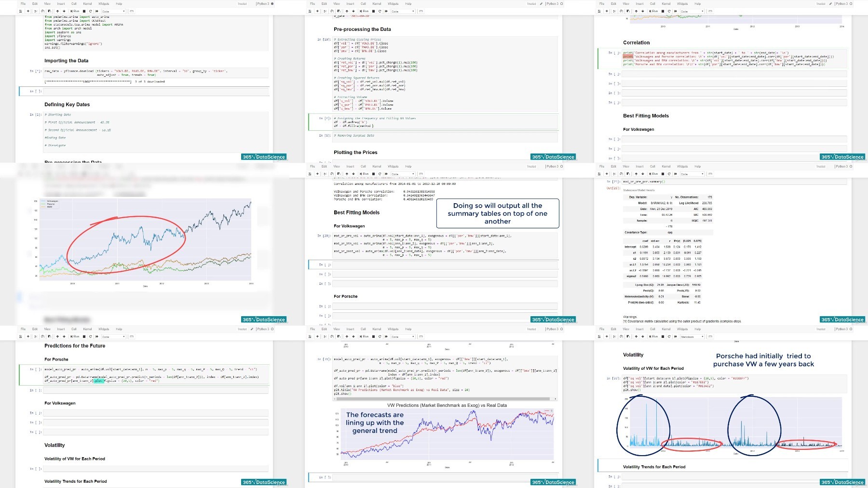This screenshot has width=868, height=488.
Task: Open the File menu in the Importing the Data notebook
Action: coord(23,4)
